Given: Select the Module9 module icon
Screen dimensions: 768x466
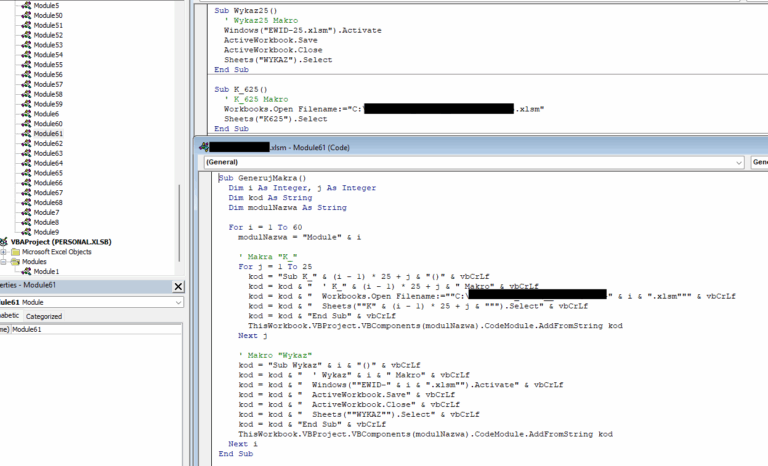Looking at the screenshot, I should coord(25,232).
